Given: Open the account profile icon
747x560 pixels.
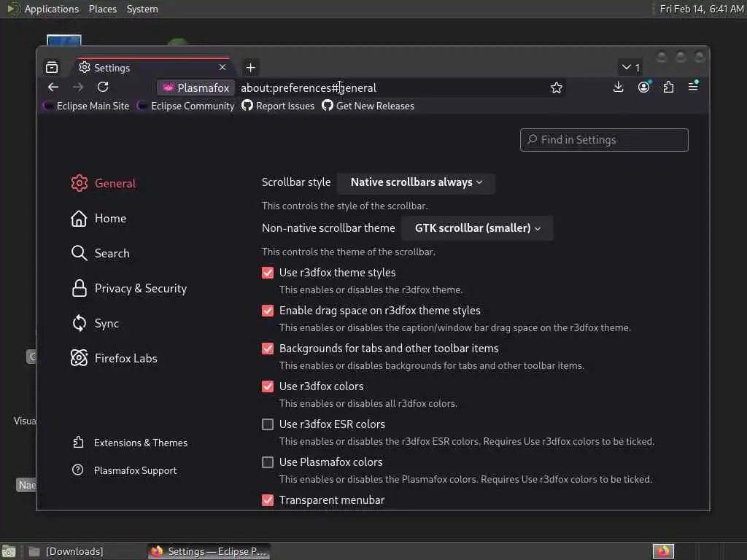Looking at the screenshot, I should click(643, 87).
